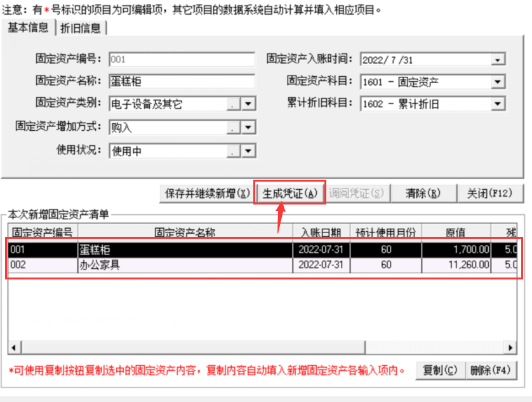Click the 固定资产名称 field containing 蛋糕柜
The width and height of the screenshot is (532, 402).
coord(182,81)
